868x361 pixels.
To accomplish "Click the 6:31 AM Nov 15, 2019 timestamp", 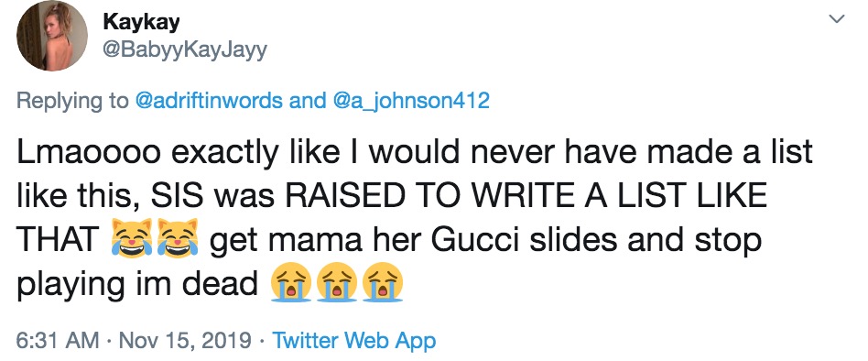I will (133, 340).
